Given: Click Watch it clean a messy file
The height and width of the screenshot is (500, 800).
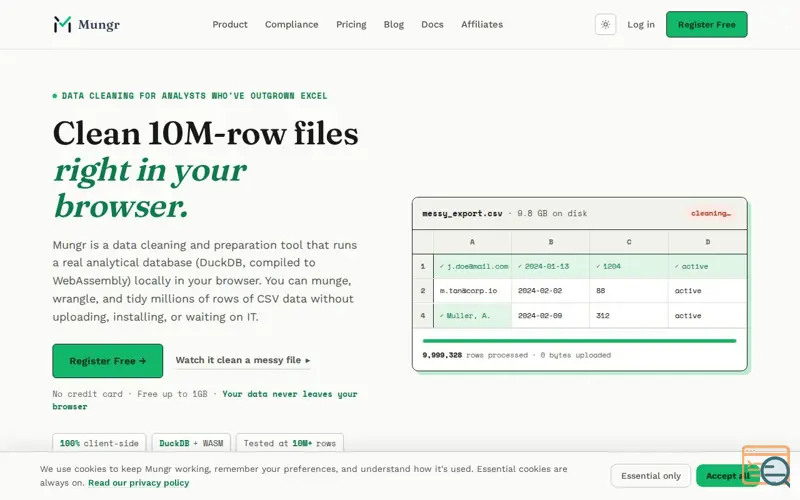Looking at the screenshot, I should pos(243,360).
